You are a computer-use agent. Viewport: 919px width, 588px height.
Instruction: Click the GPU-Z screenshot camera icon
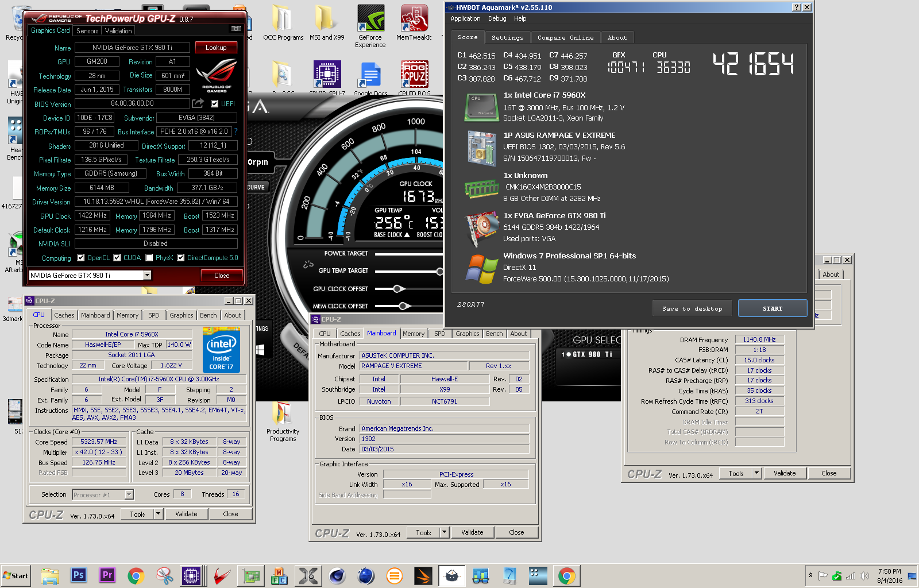tap(235, 28)
